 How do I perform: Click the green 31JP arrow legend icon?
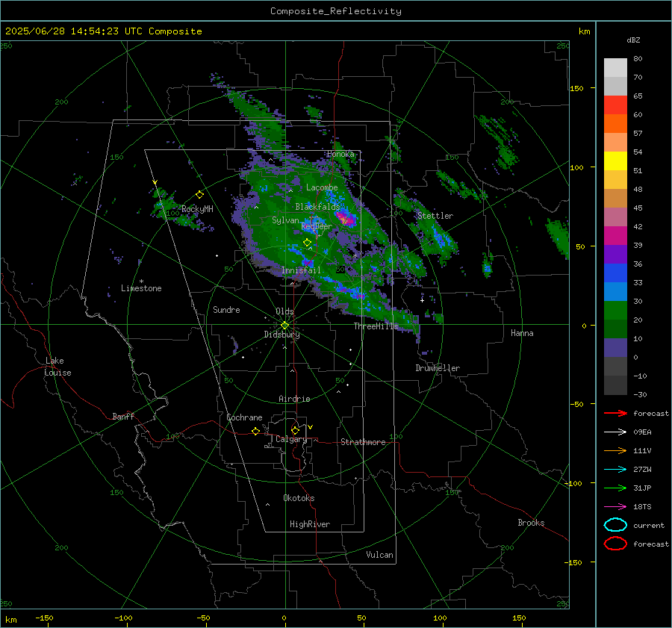pos(615,488)
